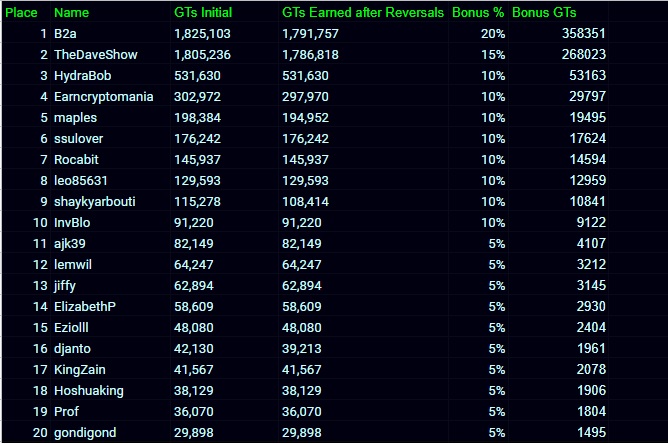Click GTs Initial value '302,972'
The image size is (668, 444).
pos(197,97)
